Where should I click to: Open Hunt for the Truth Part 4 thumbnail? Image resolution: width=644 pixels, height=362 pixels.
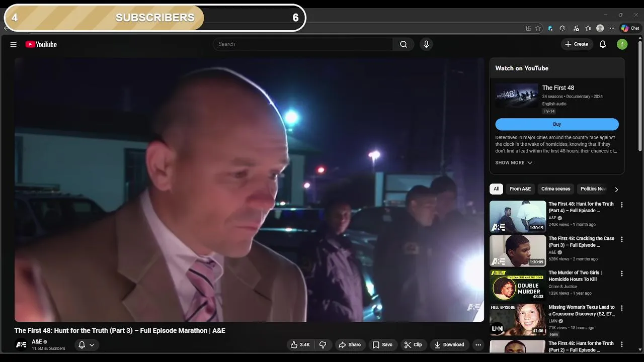coord(518,217)
